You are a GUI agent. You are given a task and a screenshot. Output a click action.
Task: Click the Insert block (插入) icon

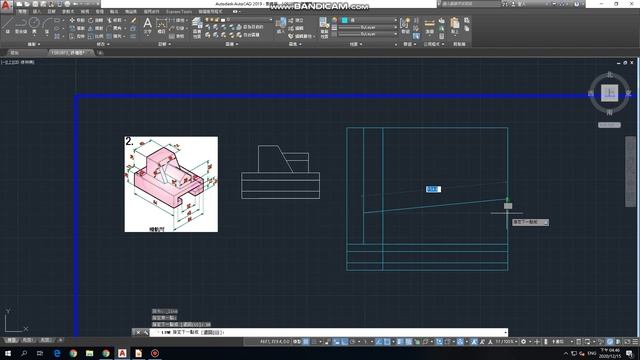pyautogui.click(x=280, y=25)
